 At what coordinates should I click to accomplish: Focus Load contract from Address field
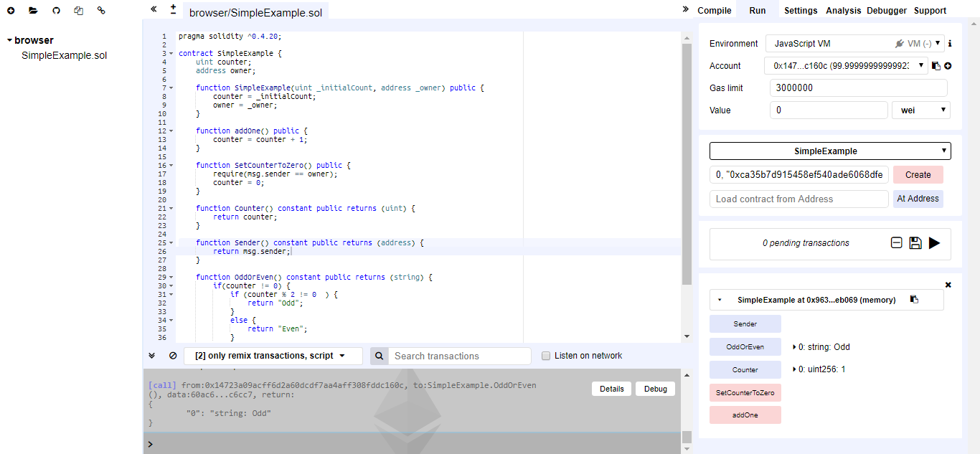tap(799, 199)
